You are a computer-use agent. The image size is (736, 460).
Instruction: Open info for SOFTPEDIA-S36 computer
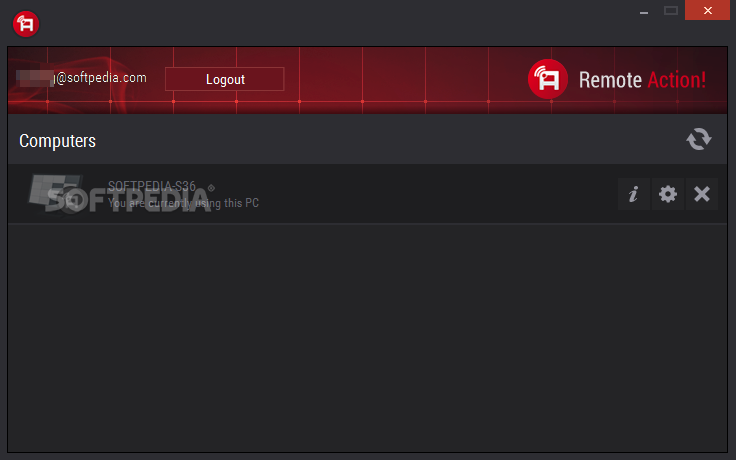pyautogui.click(x=634, y=194)
